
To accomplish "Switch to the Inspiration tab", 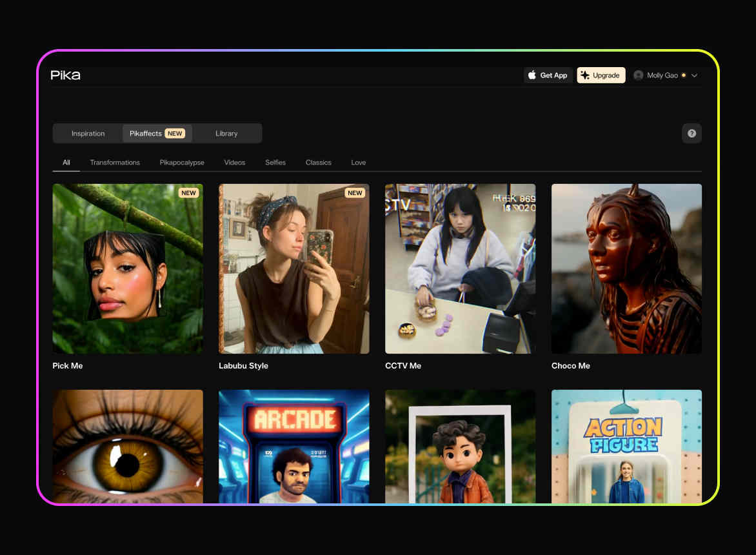I will (x=88, y=134).
